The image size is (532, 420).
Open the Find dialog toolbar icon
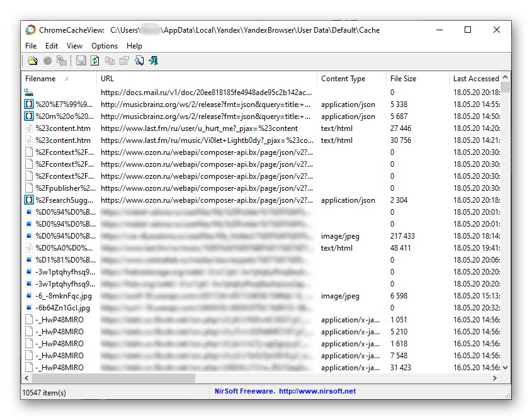point(139,60)
